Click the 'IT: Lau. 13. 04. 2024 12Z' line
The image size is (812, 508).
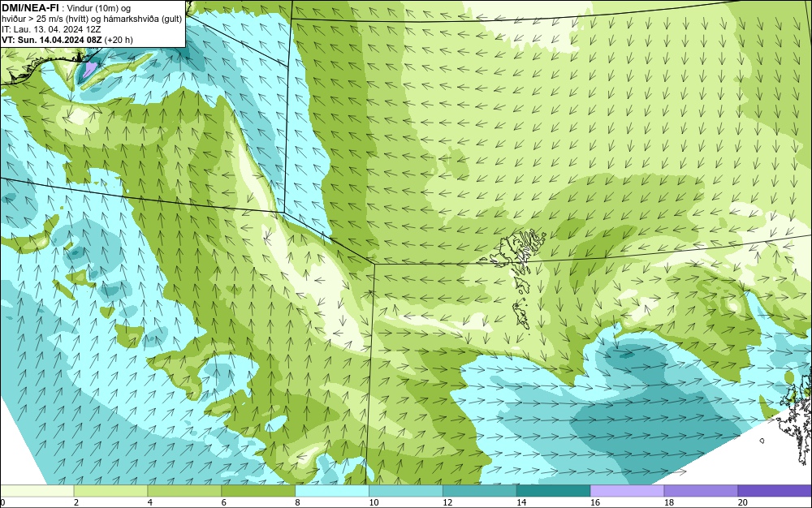pos(51,29)
